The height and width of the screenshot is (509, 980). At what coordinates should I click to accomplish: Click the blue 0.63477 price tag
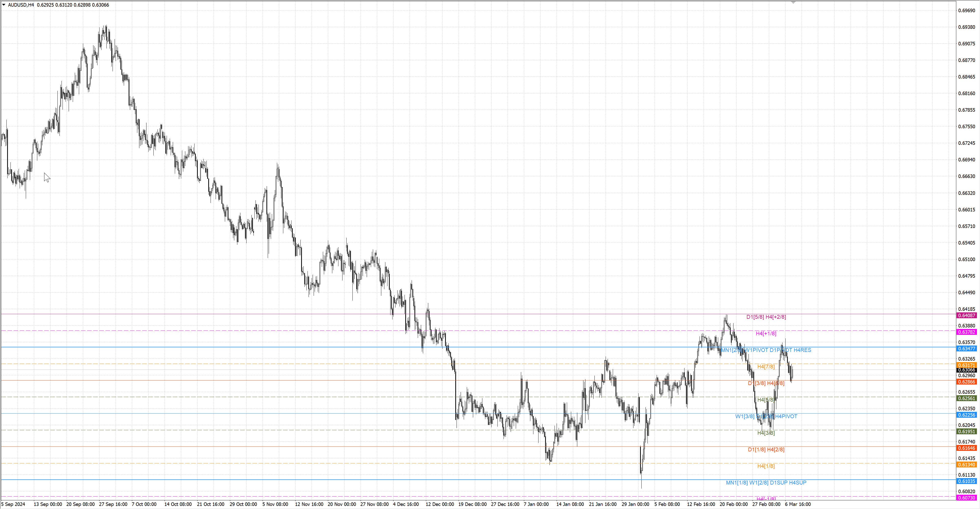pyautogui.click(x=966, y=349)
